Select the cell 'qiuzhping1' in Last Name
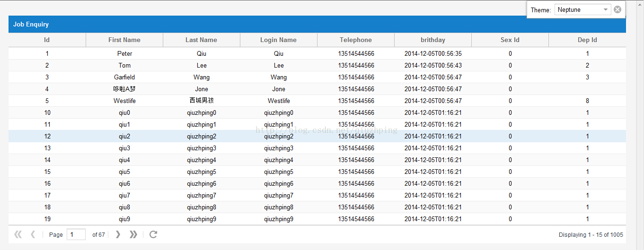This screenshot has height=250, width=644. pyautogui.click(x=202, y=124)
